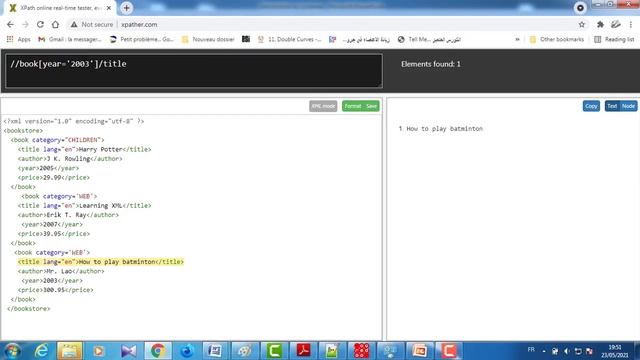640x360 pixels.
Task: Open Firefox from the taskbar
Action: (x=187, y=351)
